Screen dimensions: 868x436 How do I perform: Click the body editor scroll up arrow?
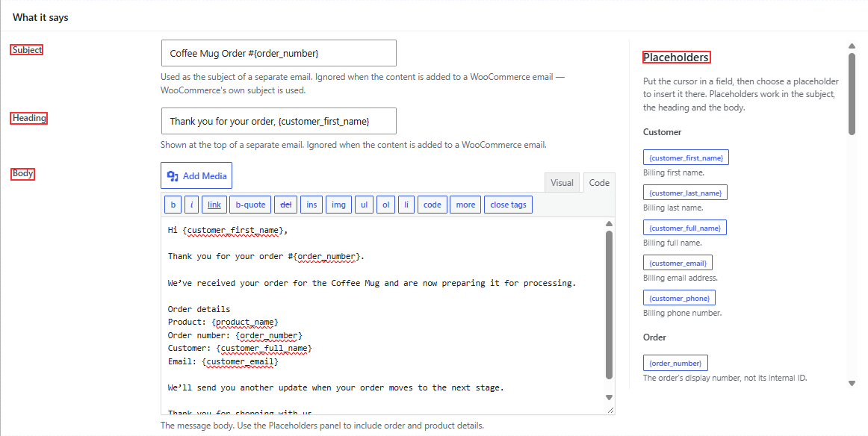click(x=609, y=223)
